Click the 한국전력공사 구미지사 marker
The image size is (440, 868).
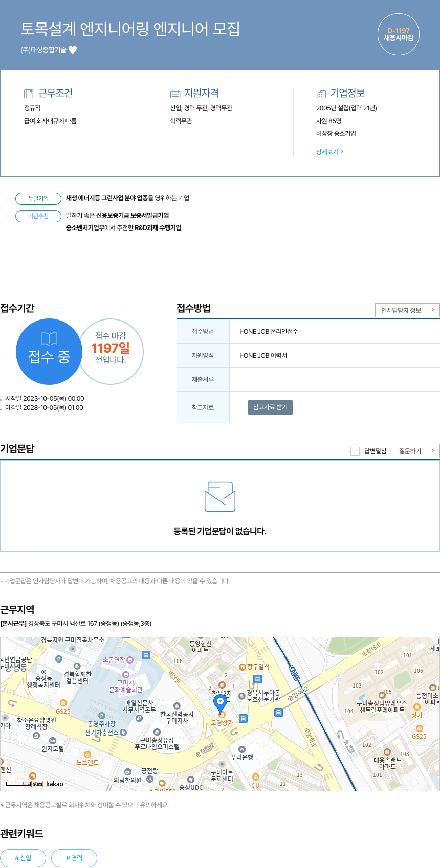(177, 706)
